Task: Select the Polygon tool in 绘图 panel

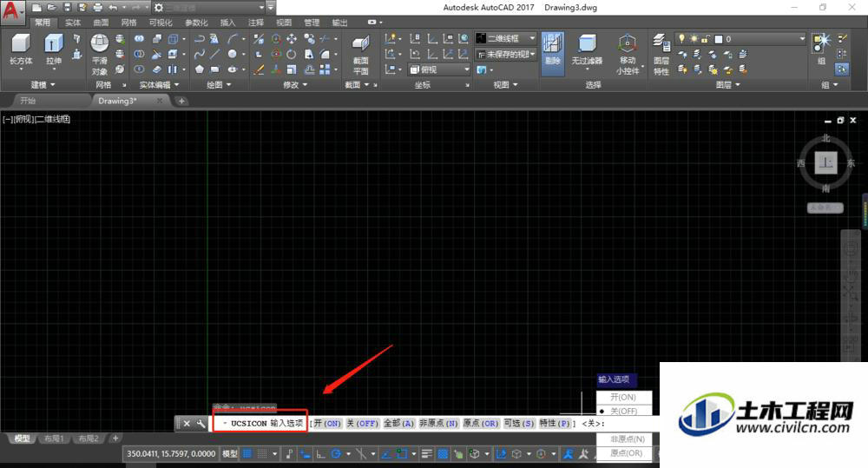Action: (x=200, y=69)
